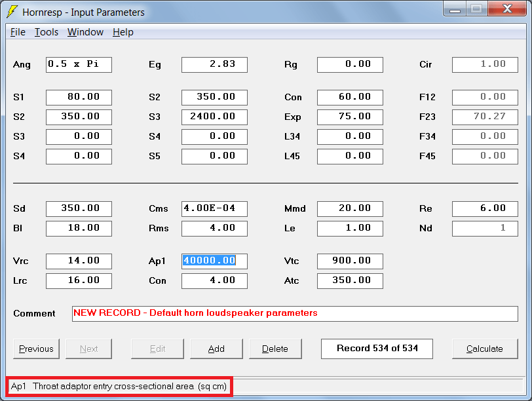Click the Comment label
This screenshot has height=401, width=532.
pyautogui.click(x=34, y=313)
